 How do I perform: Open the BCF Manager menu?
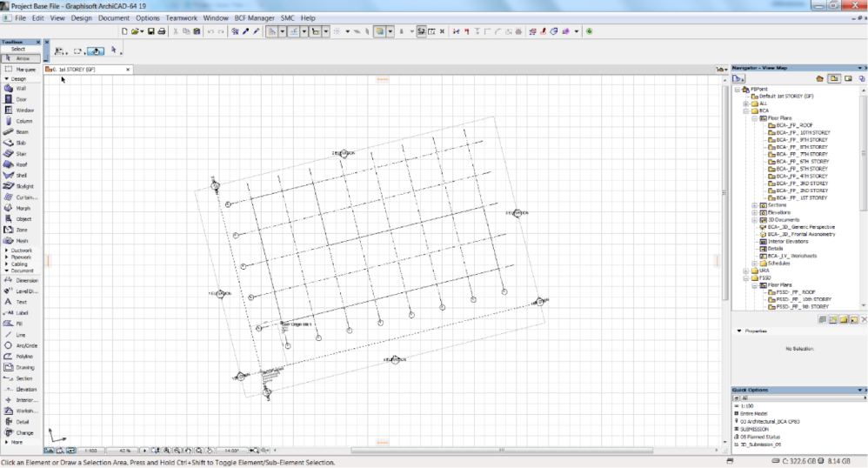pos(253,17)
